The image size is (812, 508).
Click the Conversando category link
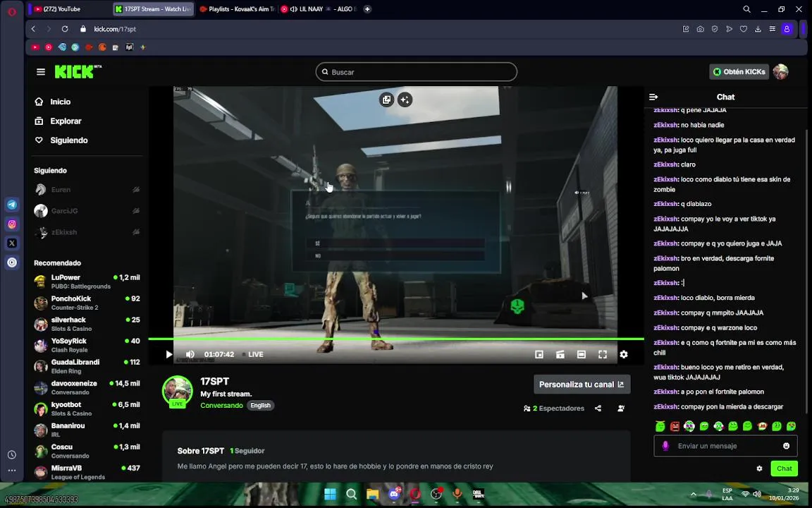[221, 406]
